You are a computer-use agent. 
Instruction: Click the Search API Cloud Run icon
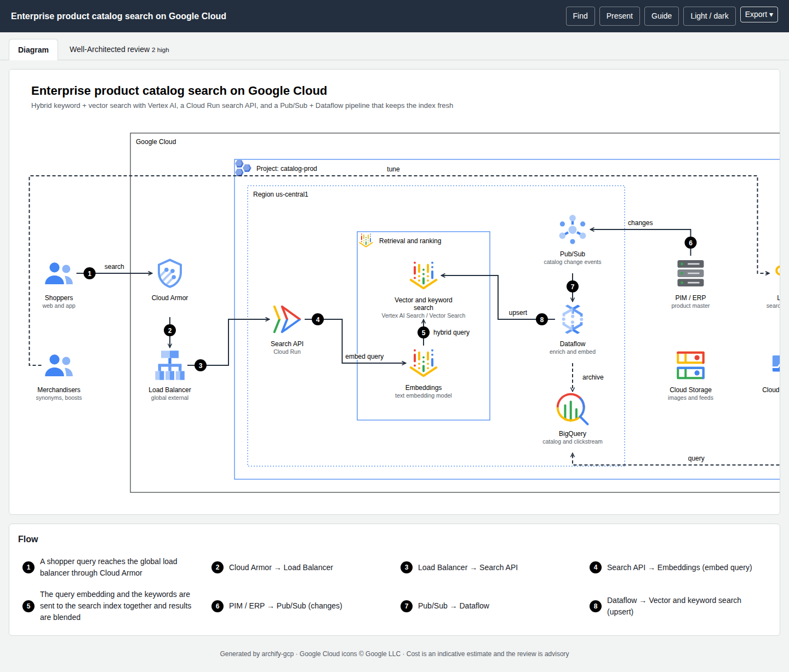coord(287,319)
